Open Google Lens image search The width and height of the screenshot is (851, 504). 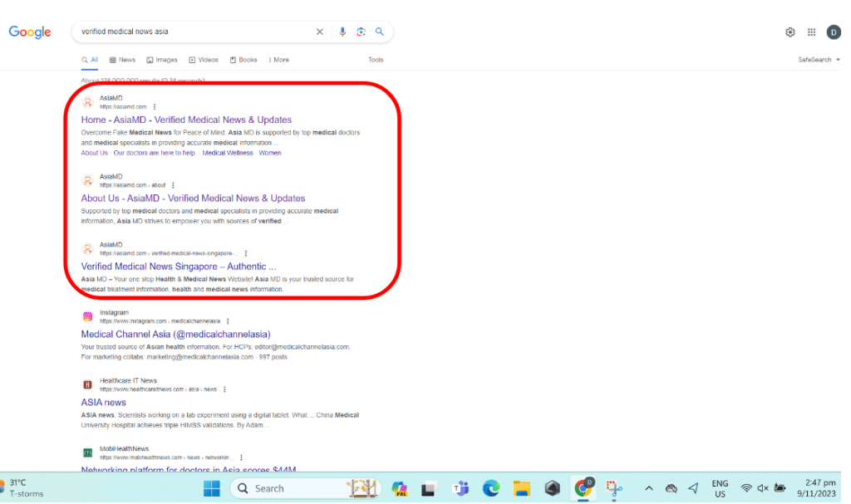361,32
